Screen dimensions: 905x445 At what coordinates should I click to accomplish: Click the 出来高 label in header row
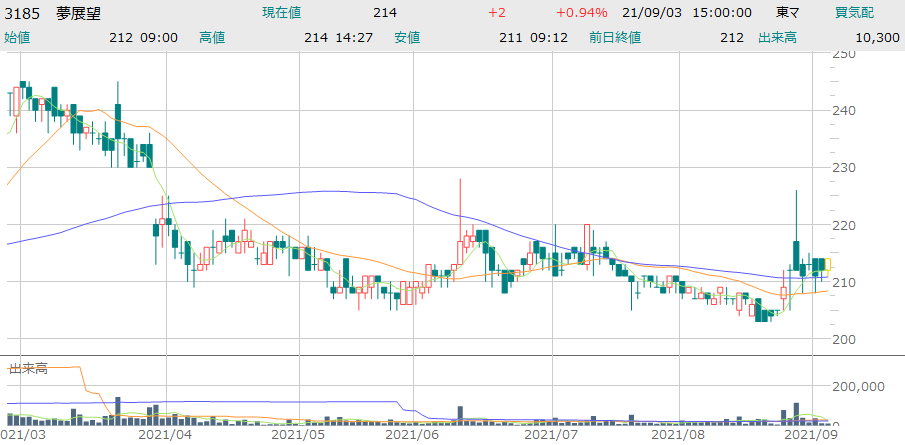776,37
